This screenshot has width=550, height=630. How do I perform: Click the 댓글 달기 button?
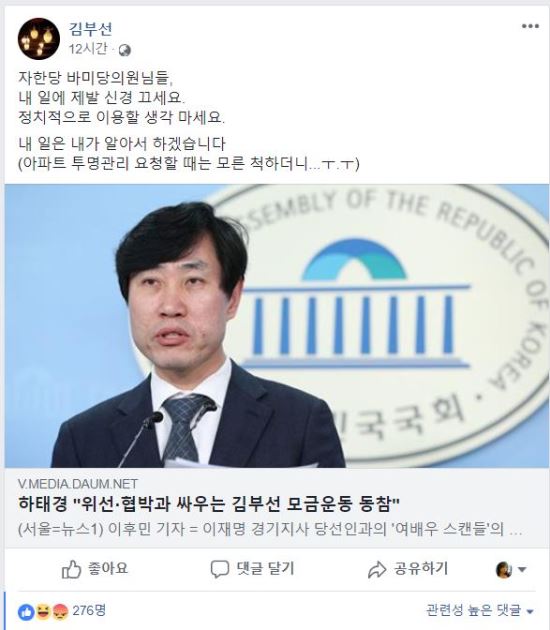pyautogui.click(x=253, y=569)
